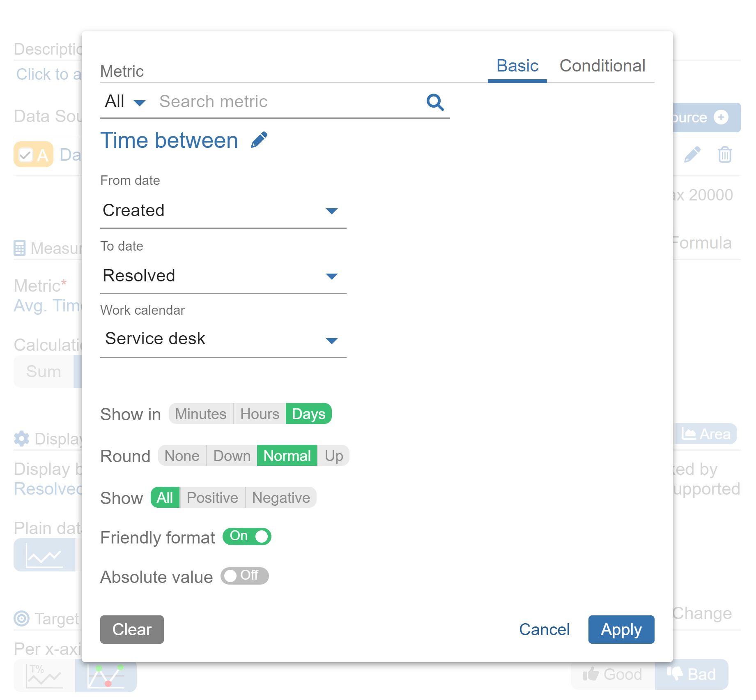Clear the metric settings
This screenshot has width=756, height=700.
[132, 629]
